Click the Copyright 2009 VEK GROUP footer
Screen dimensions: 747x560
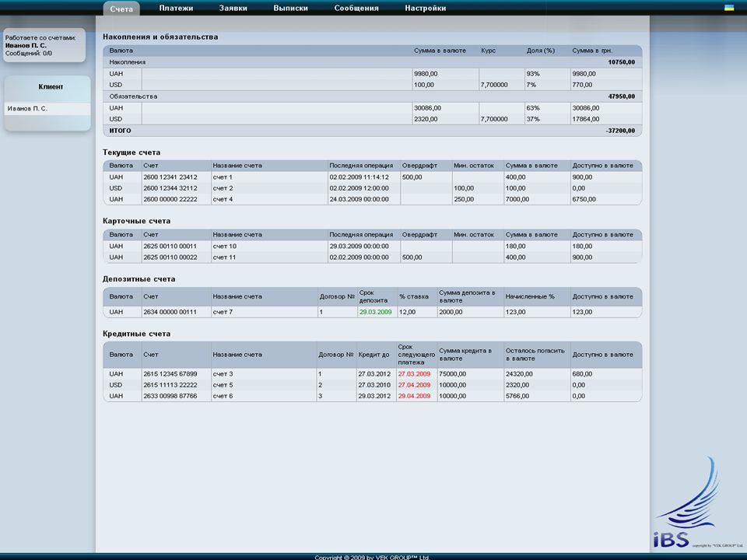point(373,557)
